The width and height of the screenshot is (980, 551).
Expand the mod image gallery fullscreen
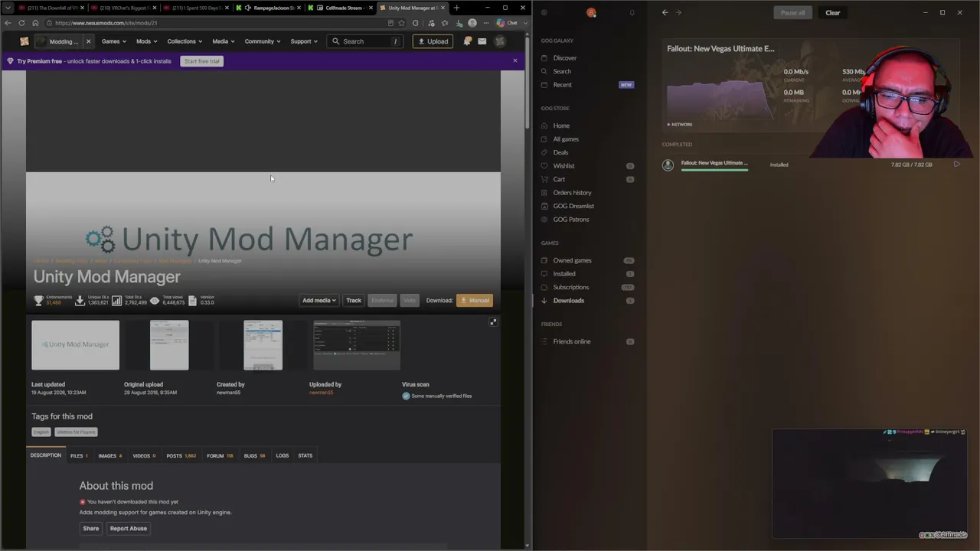coord(493,322)
